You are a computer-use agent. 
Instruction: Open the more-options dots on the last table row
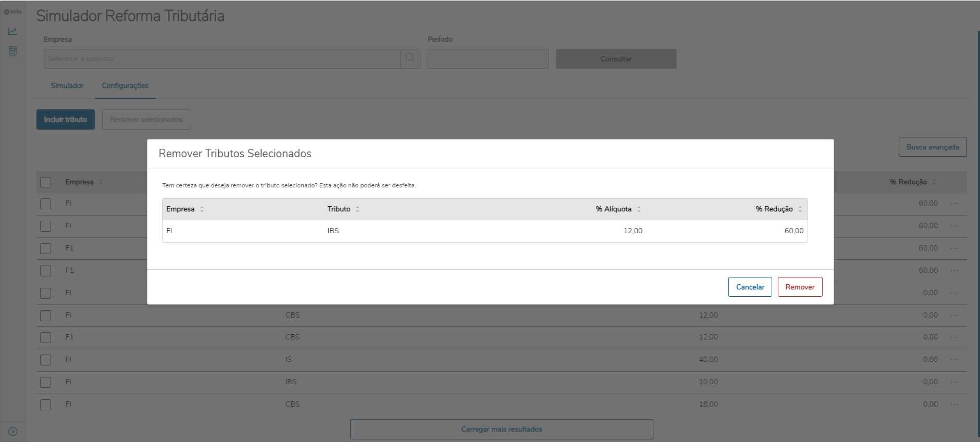954,405
